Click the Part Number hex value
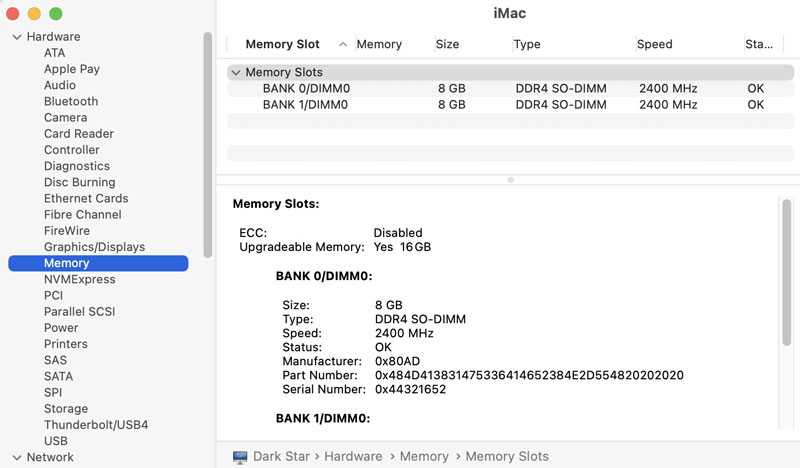800x468 pixels. (x=529, y=376)
